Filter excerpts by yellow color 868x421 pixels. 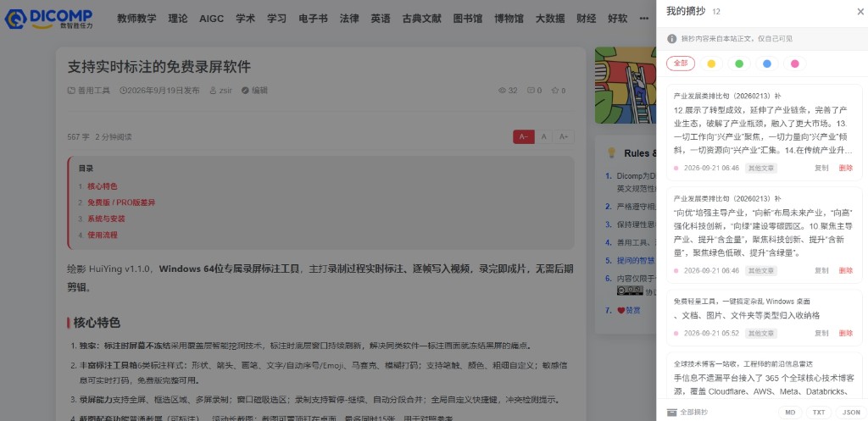(x=711, y=64)
